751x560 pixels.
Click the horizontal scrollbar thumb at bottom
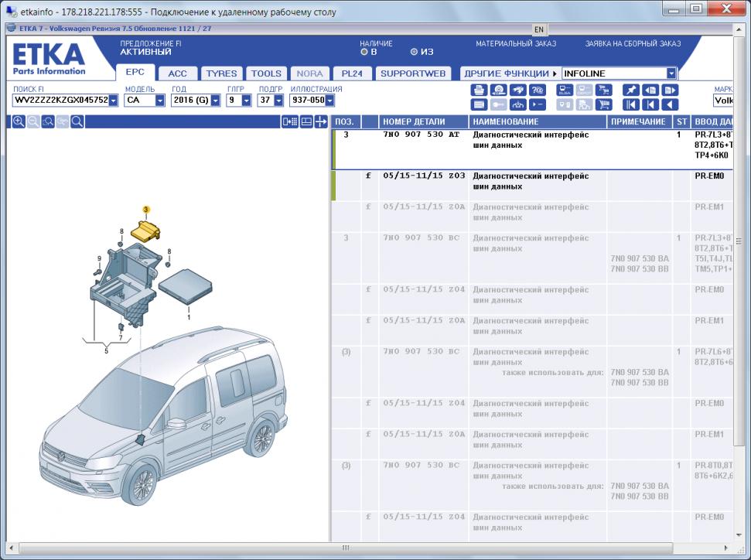point(346,548)
